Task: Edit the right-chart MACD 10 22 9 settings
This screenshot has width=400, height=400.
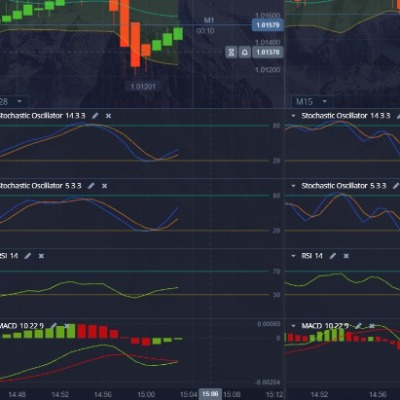Action: 358,326
